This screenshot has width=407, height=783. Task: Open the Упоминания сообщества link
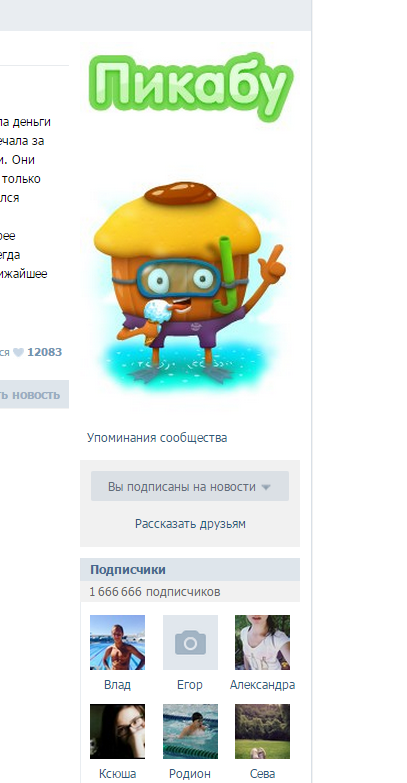tap(157, 438)
